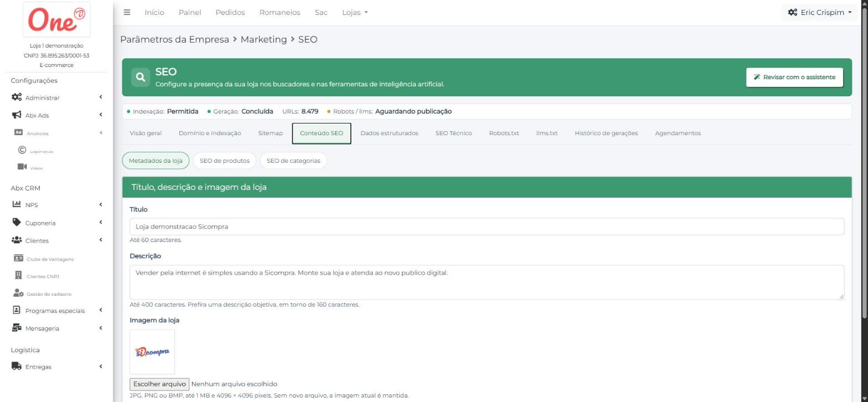This screenshot has height=402, width=868.
Task: Click the Escolher arquivo button
Action: 159,384
